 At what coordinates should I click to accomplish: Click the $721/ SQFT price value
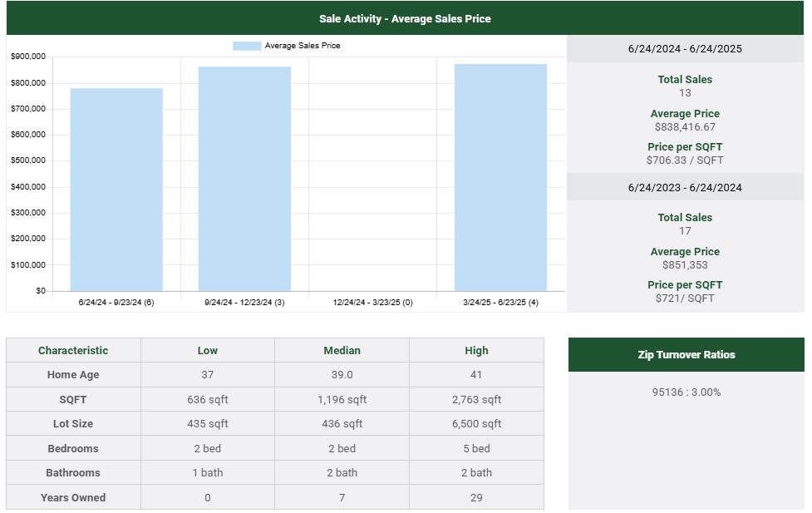click(685, 298)
